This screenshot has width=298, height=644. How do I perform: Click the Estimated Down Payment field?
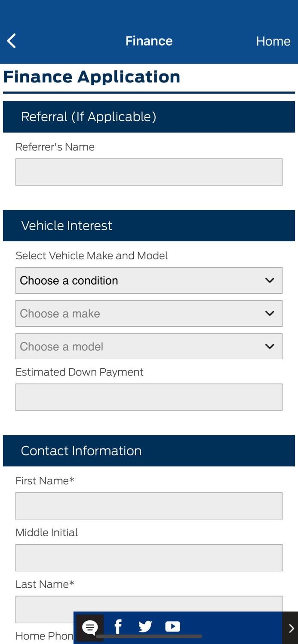tap(149, 396)
